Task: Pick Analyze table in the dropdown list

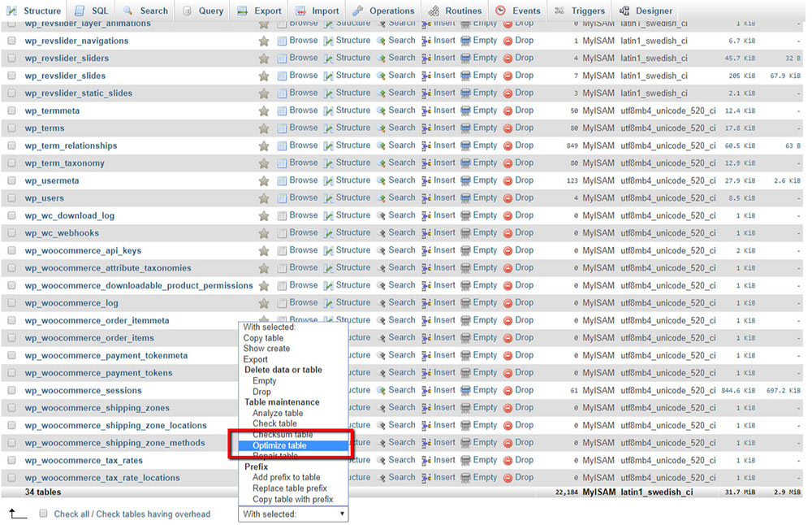Action: pos(278,413)
